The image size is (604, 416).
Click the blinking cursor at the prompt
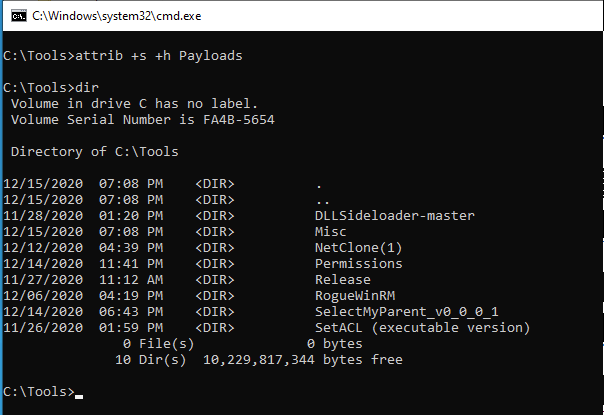click(79, 396)
